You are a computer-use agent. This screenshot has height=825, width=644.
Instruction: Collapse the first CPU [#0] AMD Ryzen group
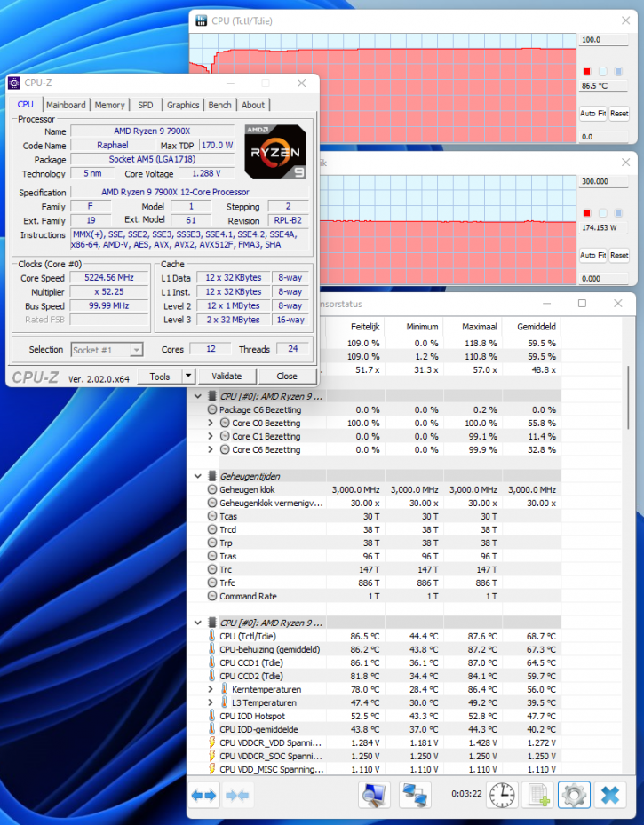tap(198, 396)
